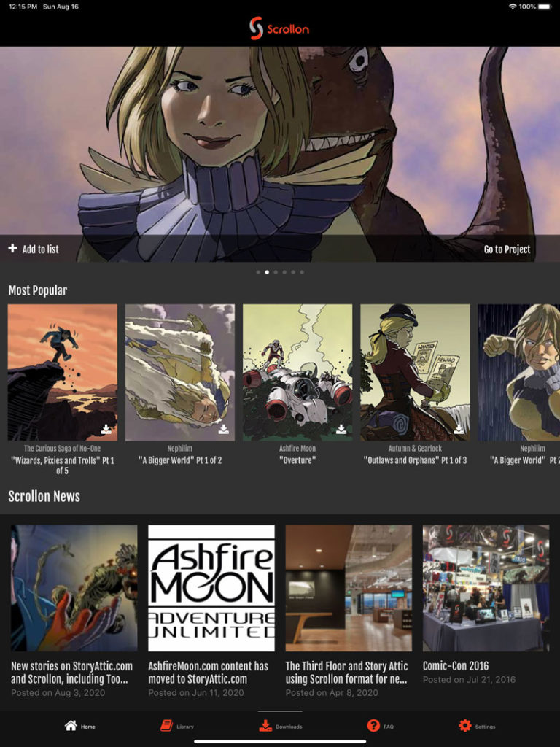The image size is (560, 747).
Task: Select fourth carousel page dot
Action: coord(284,272)
